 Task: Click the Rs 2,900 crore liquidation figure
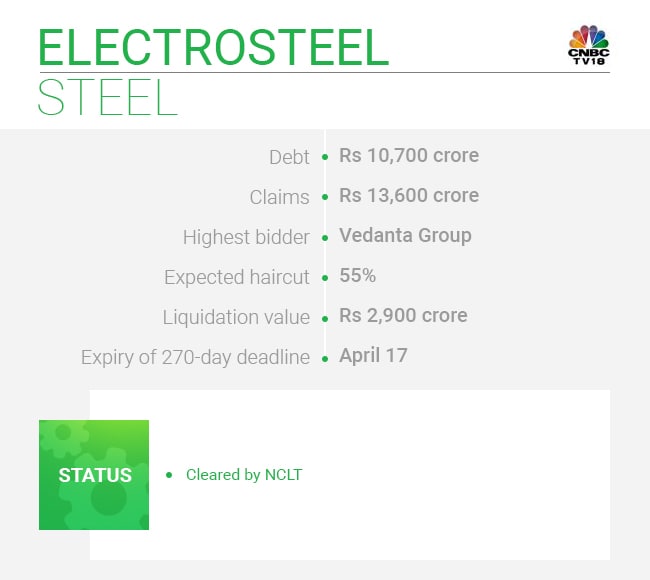click(403, 316)
